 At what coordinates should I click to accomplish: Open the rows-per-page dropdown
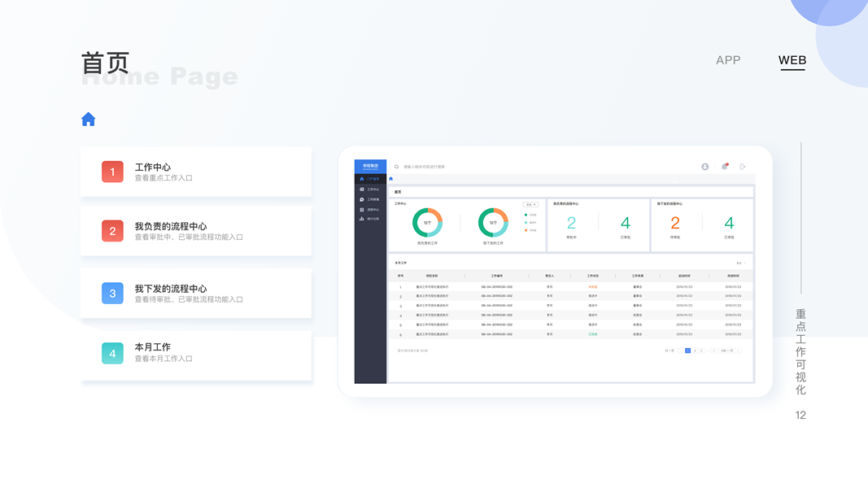(730, 351)
